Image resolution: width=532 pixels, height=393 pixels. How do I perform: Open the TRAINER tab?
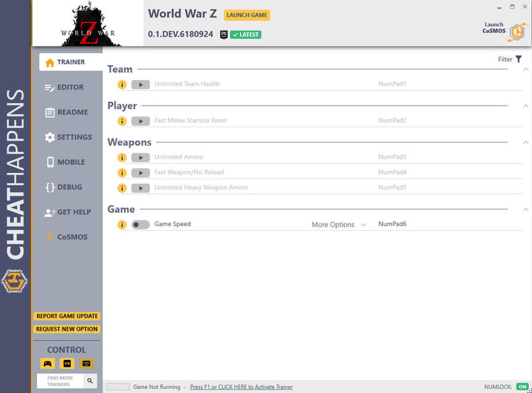71,62
